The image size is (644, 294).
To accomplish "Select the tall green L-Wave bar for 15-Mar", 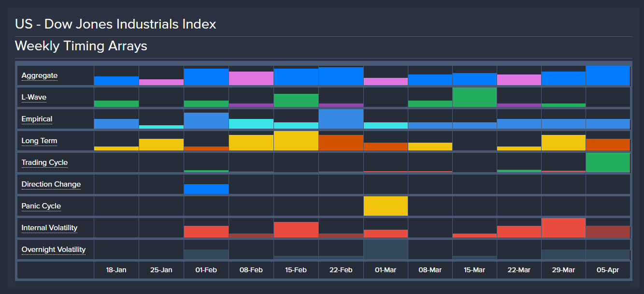I will (x=474, y=97).
